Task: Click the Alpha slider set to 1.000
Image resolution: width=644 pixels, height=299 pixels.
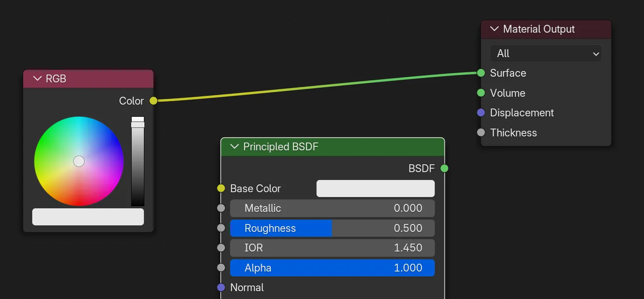Action: click(332, 268)
